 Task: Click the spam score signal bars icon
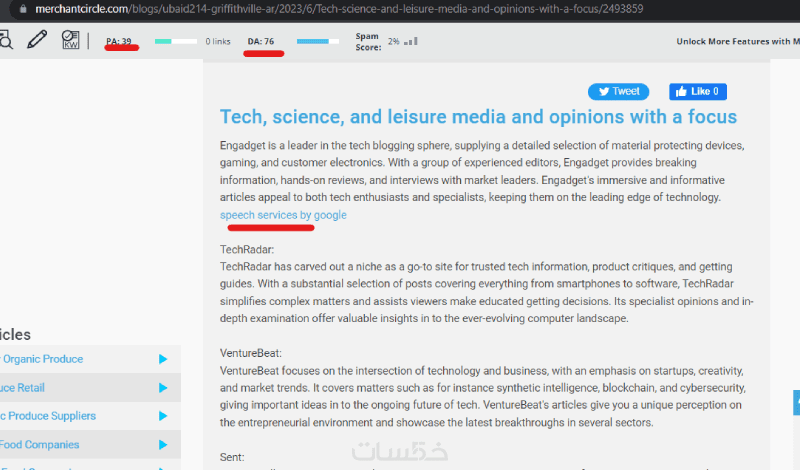411,41
